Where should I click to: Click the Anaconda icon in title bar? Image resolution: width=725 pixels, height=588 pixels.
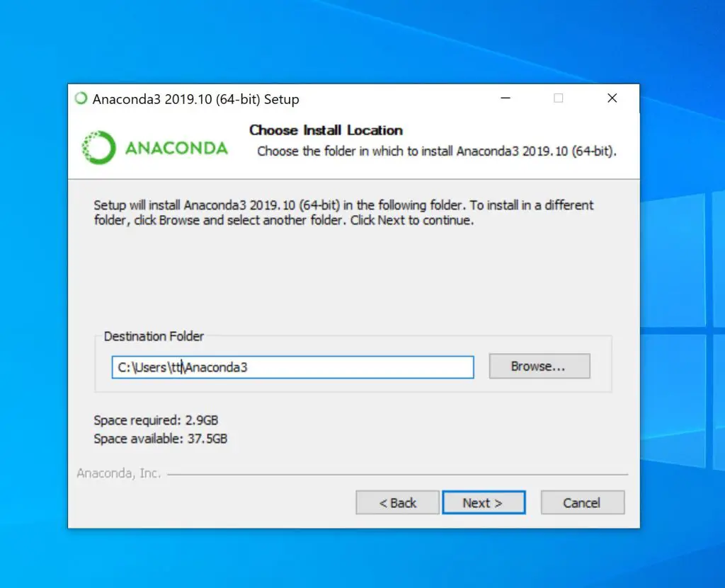click(81, 98)
